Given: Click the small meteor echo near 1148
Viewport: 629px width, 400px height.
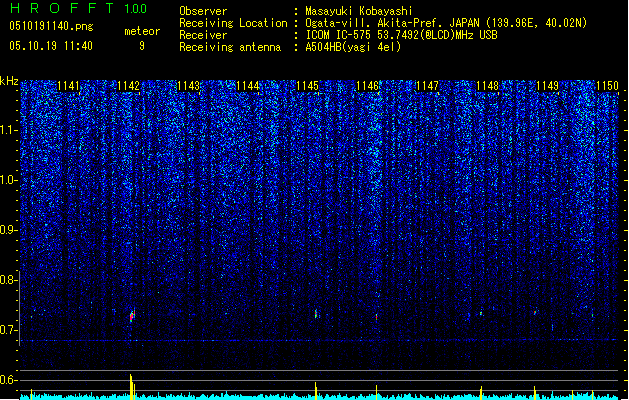Looking at the screenshot, I should point(481,313).
